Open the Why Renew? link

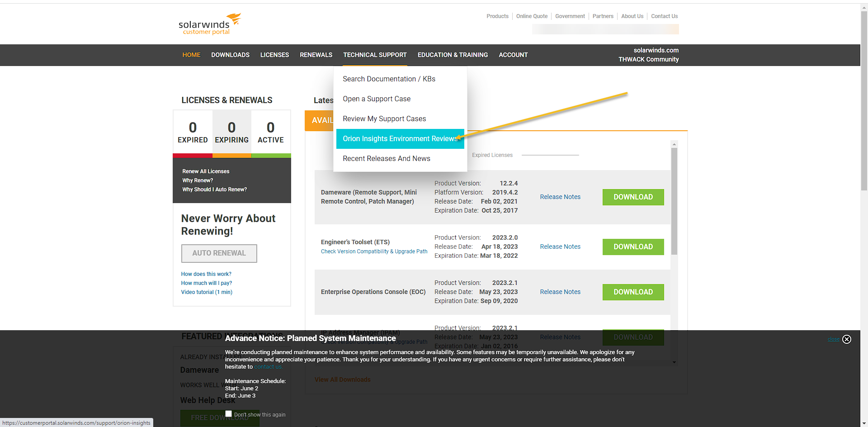pos(198,180)
